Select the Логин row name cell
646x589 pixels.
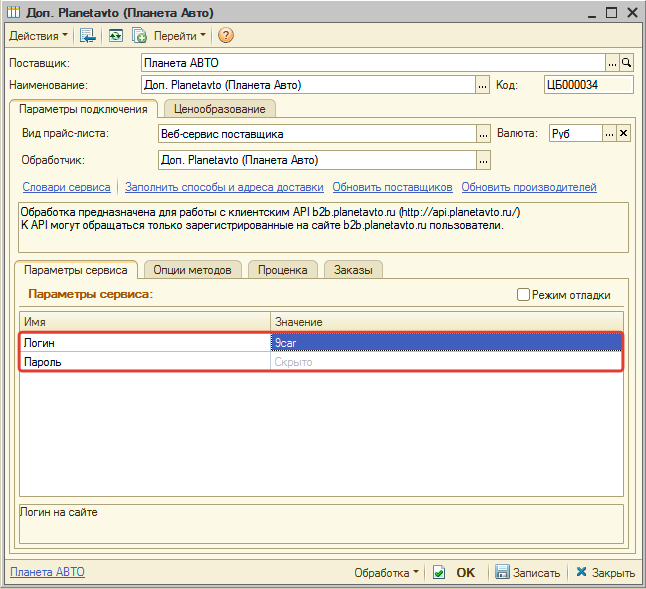[145, 343]
